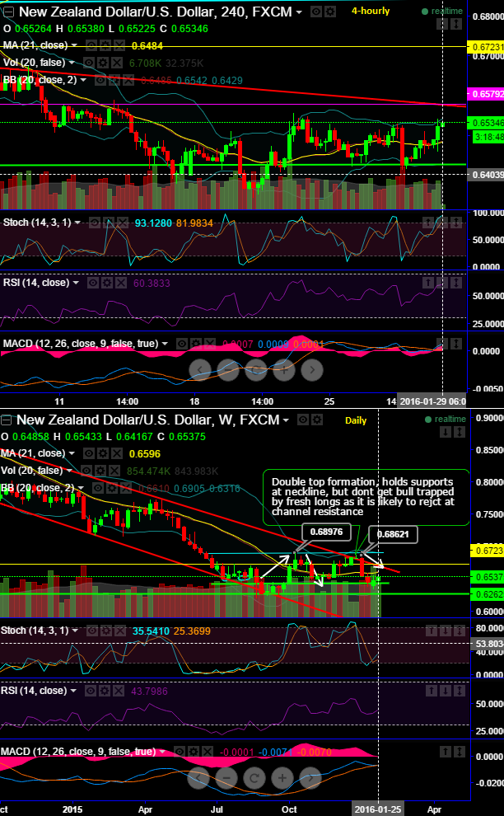
Task: Open MACD settings gear on 4-hourly chart
Action: coord(195,344)
